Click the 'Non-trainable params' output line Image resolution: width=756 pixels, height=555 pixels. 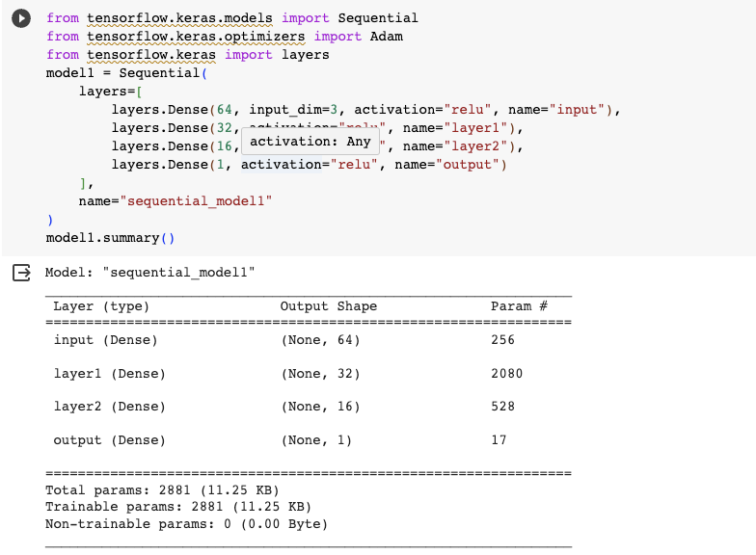[187, 524]
